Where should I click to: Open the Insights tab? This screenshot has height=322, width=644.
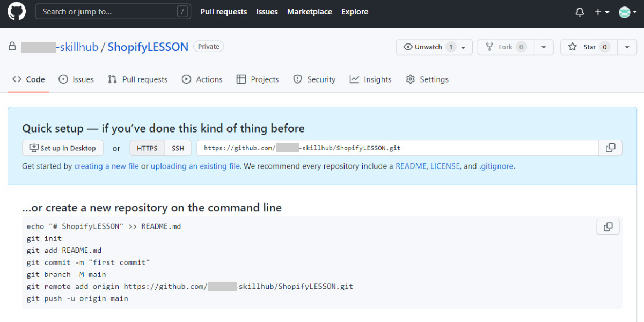pos(371,79)
